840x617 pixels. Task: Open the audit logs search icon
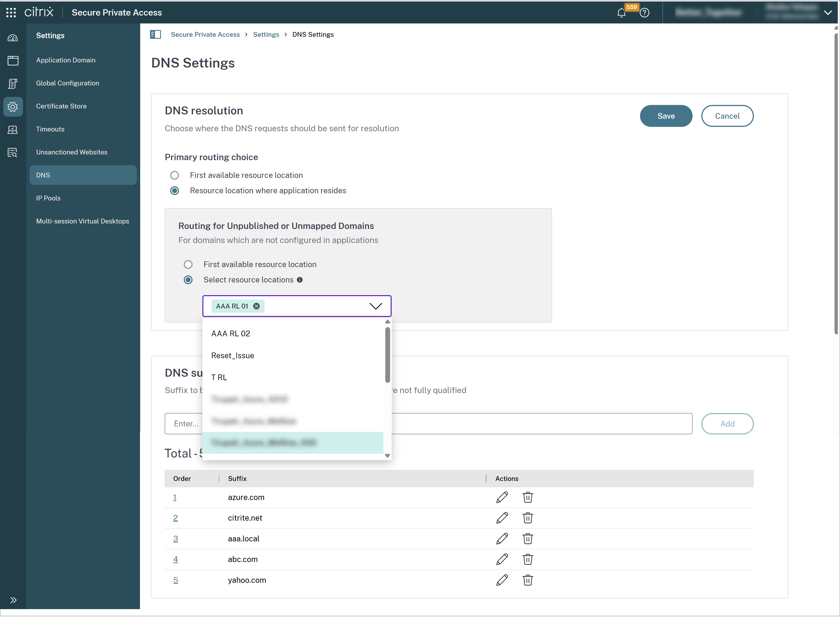[x=13, y=152]
